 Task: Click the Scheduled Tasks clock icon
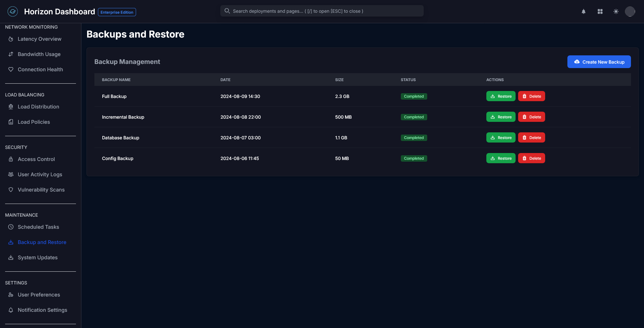(x=11, y=227)
